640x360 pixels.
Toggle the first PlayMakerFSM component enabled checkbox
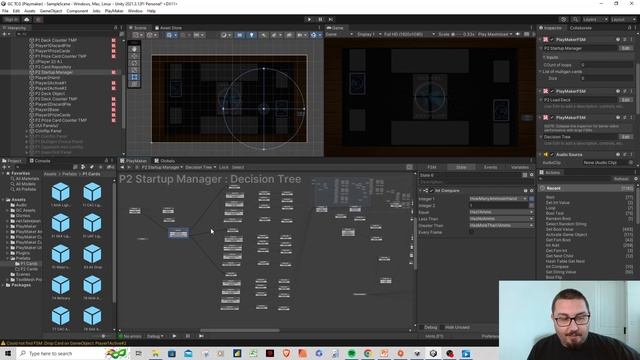(x=552, y=40)
